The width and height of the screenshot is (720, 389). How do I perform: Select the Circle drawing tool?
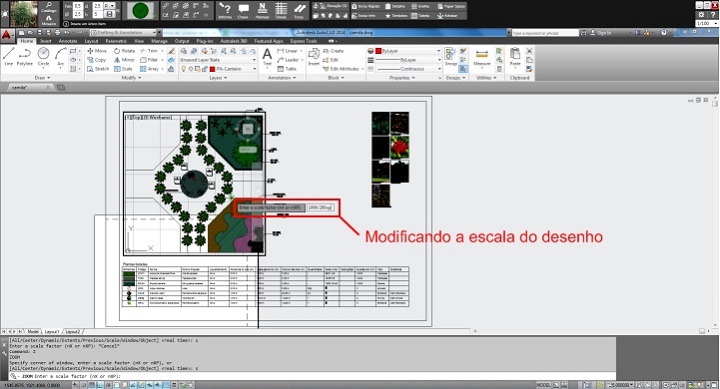click(43, 56)
